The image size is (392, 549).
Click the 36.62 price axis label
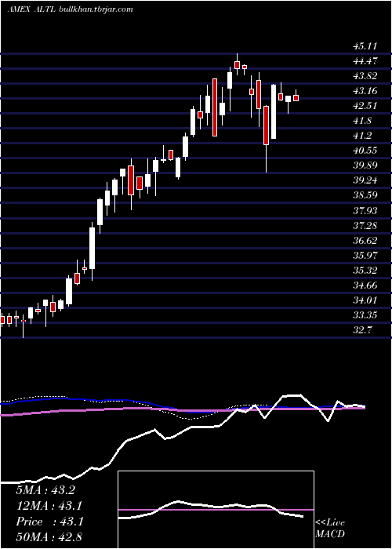point(365,240)
